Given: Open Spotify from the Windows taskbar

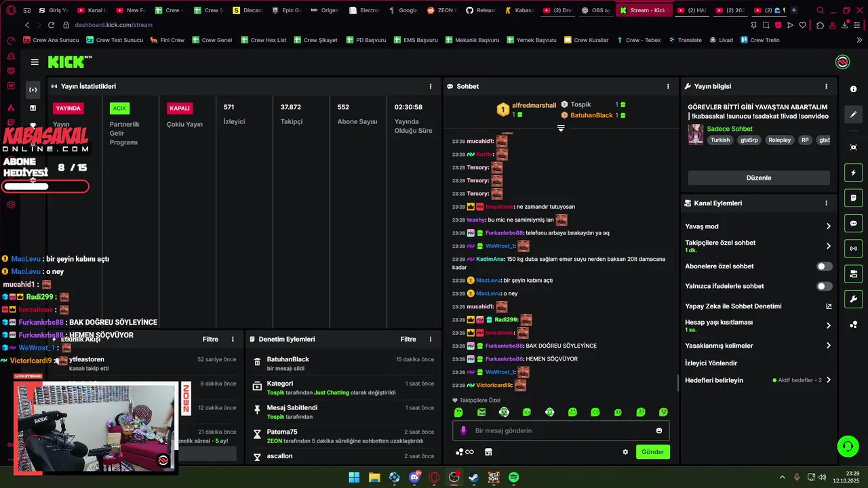Looking at the screenshot, I should point(514,477).
